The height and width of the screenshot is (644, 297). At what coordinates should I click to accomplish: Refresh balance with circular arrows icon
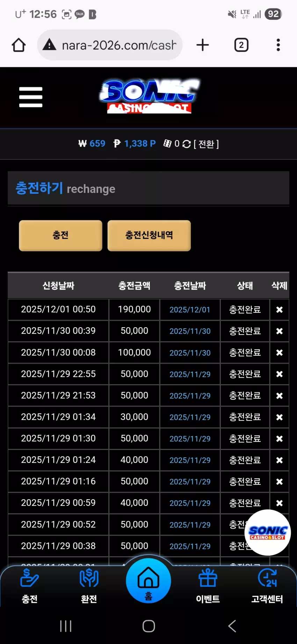coord(187,144)
